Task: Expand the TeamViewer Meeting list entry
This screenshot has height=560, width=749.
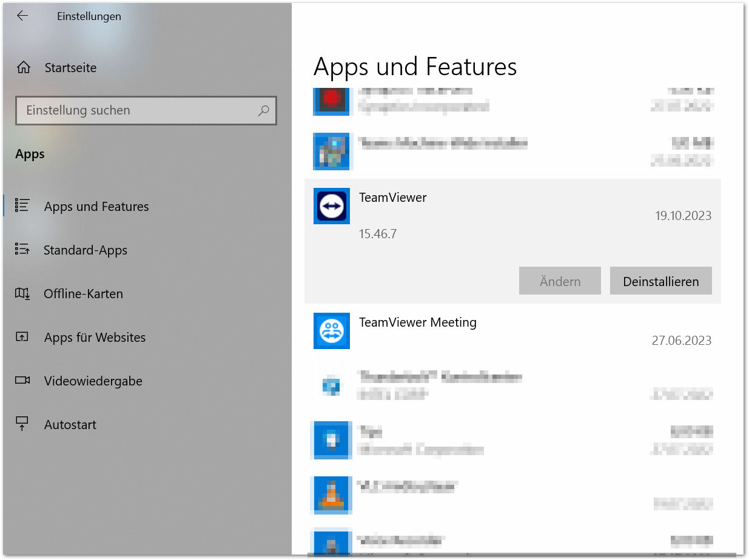Action: 512,331
